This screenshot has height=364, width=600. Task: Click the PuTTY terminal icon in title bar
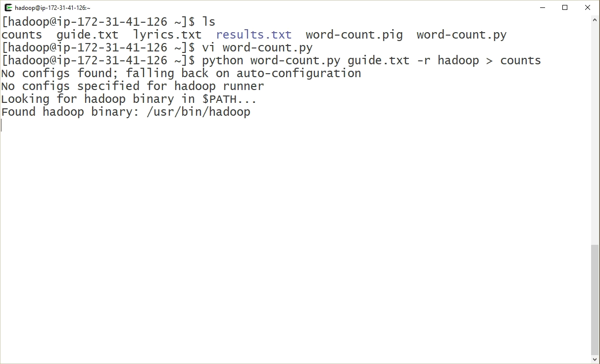pyautogui.click(x=8, y=7)
